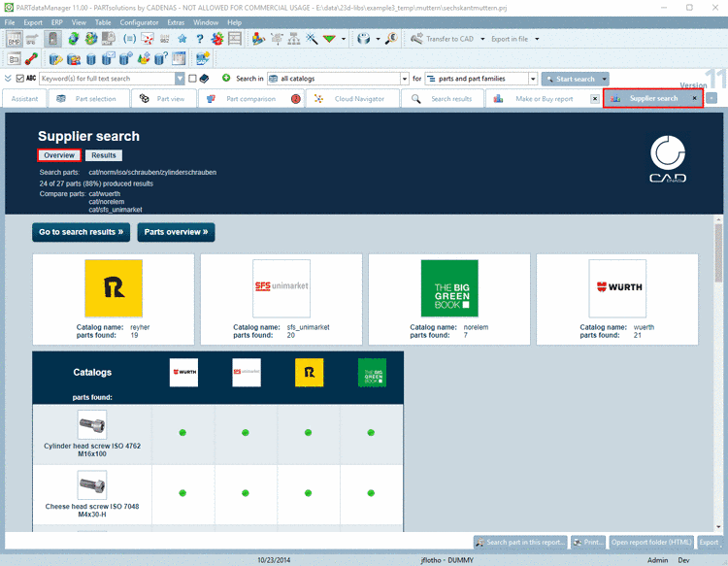
Task: Click the grey shopping cart toolbar icon
Action: [32, 39]
